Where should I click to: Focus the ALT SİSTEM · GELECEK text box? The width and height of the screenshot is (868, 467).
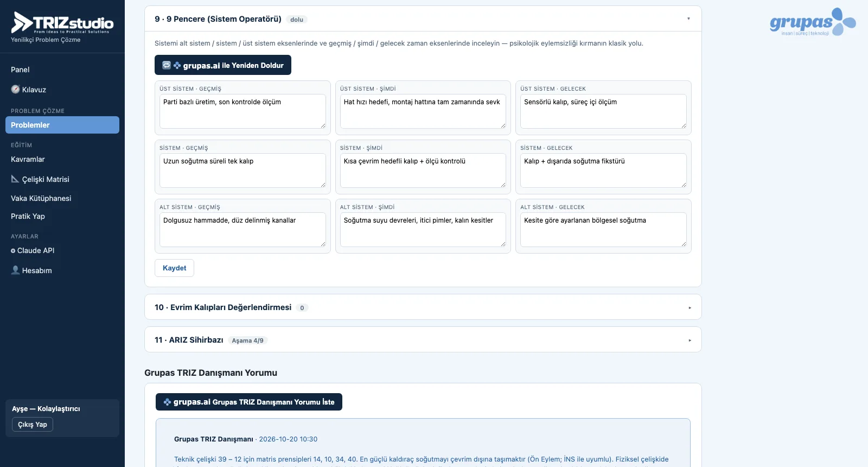tap(603, 230)
